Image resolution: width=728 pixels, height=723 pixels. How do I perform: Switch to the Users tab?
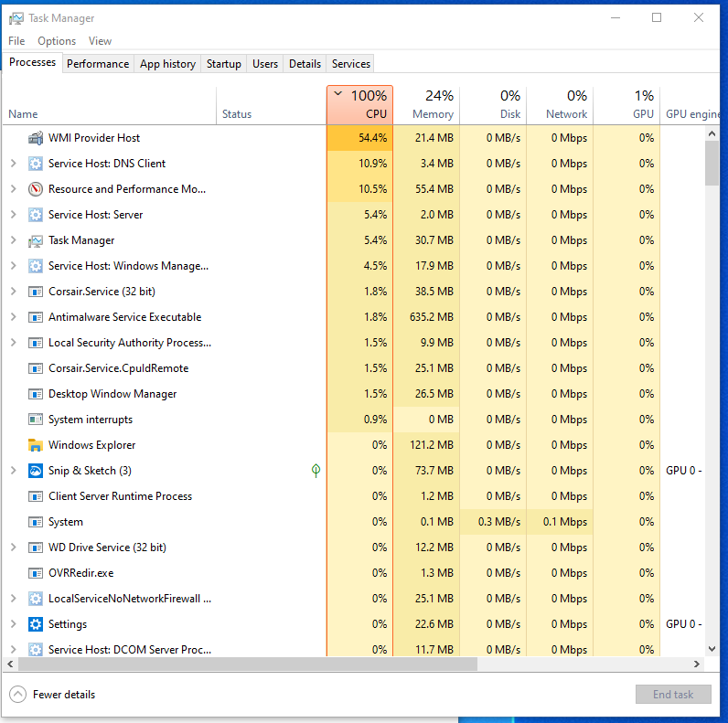point(265,64)
